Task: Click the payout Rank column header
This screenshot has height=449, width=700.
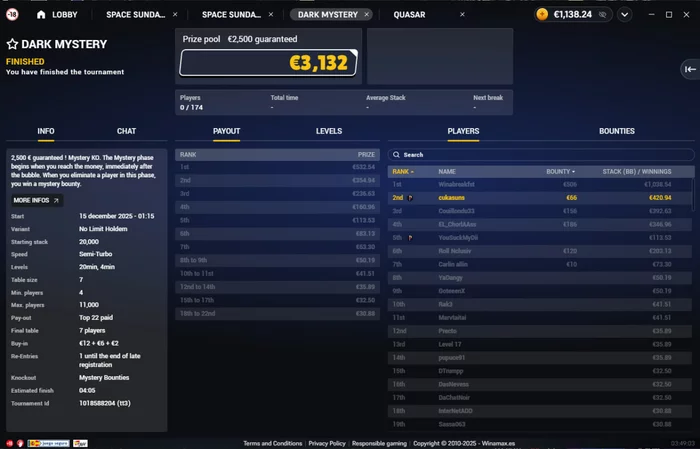Action: tap(188, 155)
